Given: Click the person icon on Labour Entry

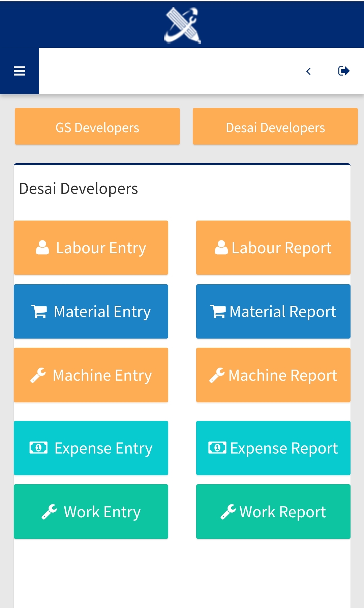Looking at the screenshot, I should (42, 248).
